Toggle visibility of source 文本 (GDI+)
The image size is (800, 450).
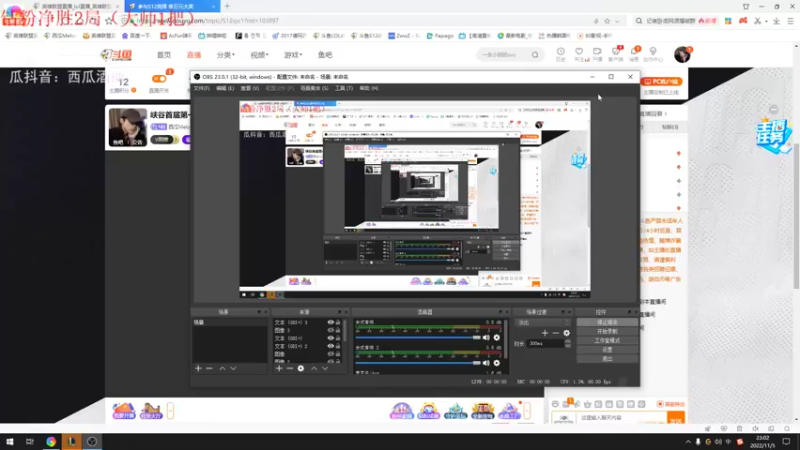331,338
